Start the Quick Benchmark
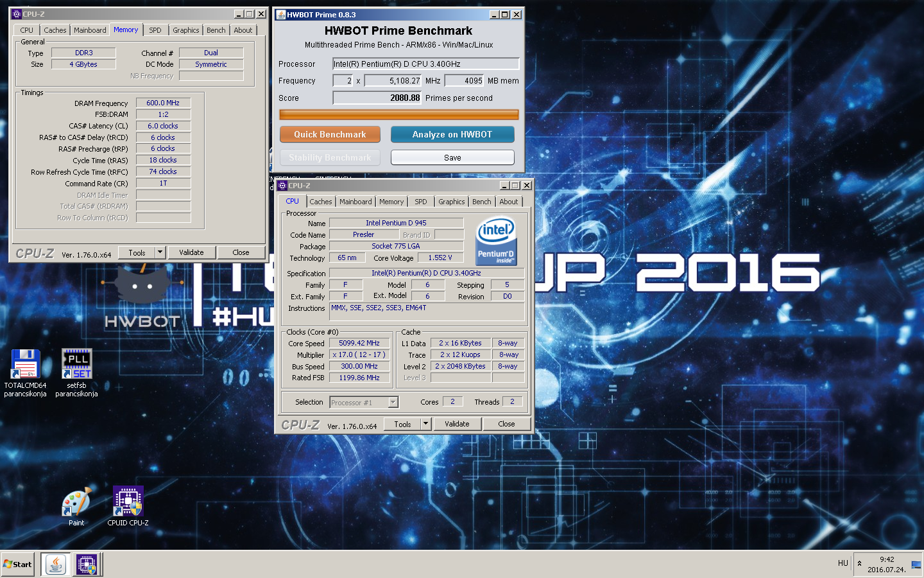The height and width of the screenshot is (578, 924). coord(330,134)
